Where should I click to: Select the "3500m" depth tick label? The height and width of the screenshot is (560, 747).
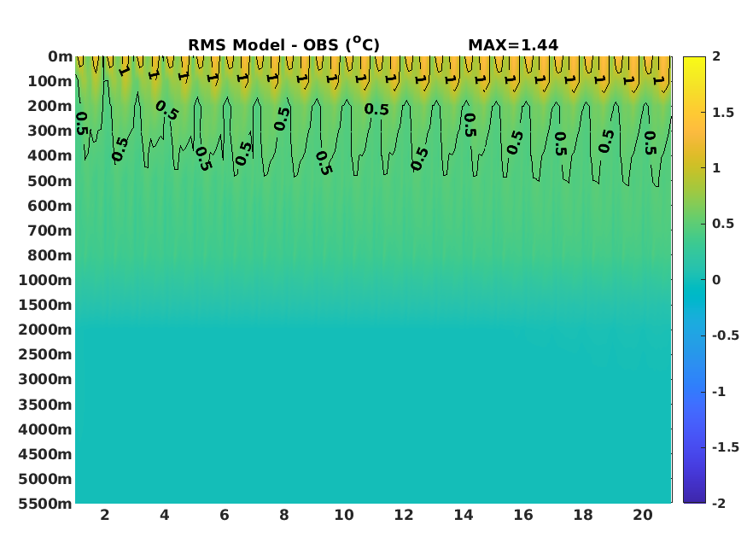point(45,405)
